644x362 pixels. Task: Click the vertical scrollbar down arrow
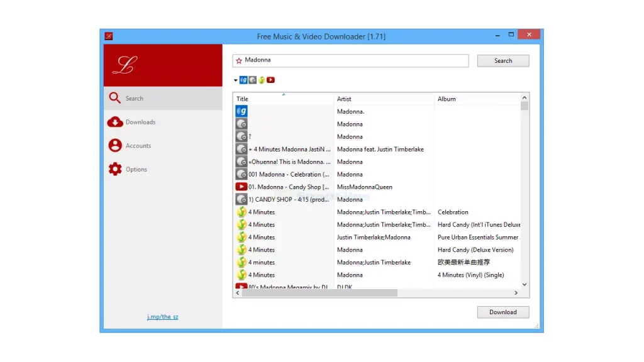(525, 285)
